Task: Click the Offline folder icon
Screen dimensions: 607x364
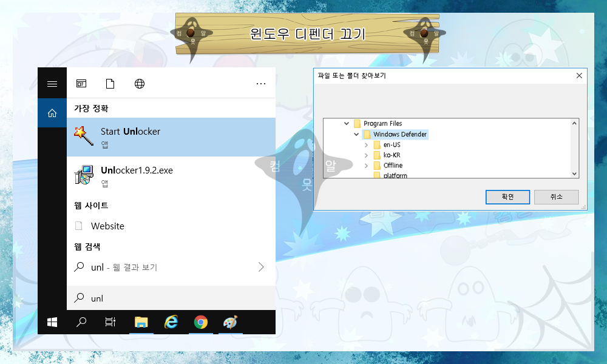Action: [377, 166]
